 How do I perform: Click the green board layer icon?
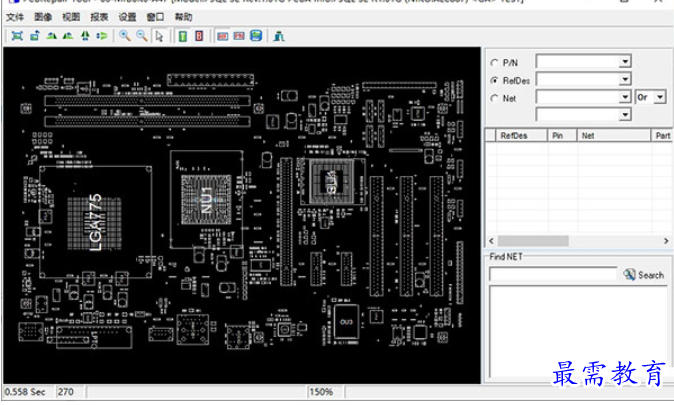[x=183, y=36]
